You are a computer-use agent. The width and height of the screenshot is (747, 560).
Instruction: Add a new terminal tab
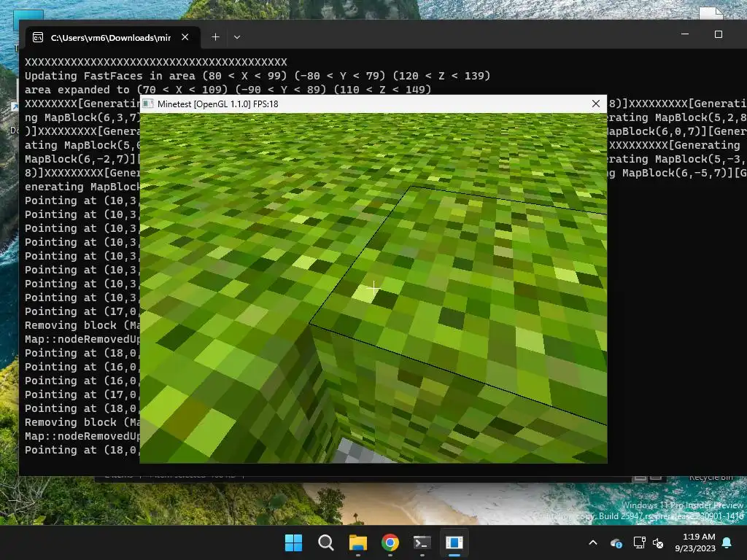(x=215, y=37)
